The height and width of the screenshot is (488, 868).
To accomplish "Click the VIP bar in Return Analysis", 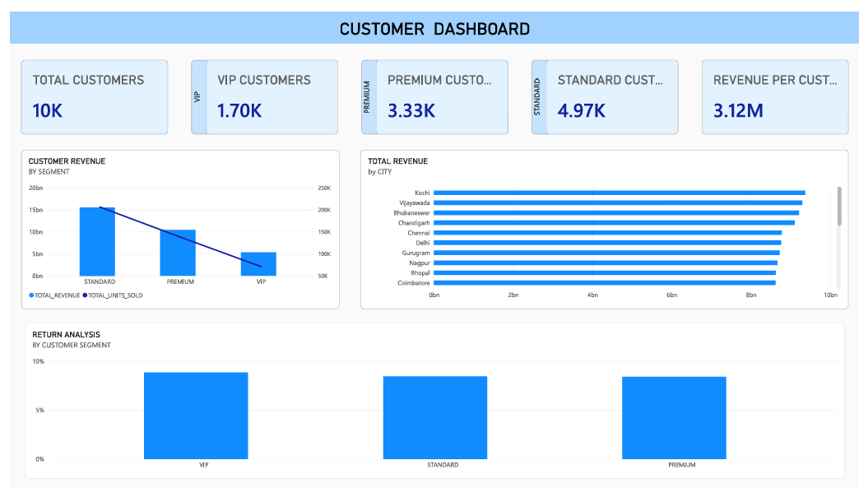I will 196,416.
